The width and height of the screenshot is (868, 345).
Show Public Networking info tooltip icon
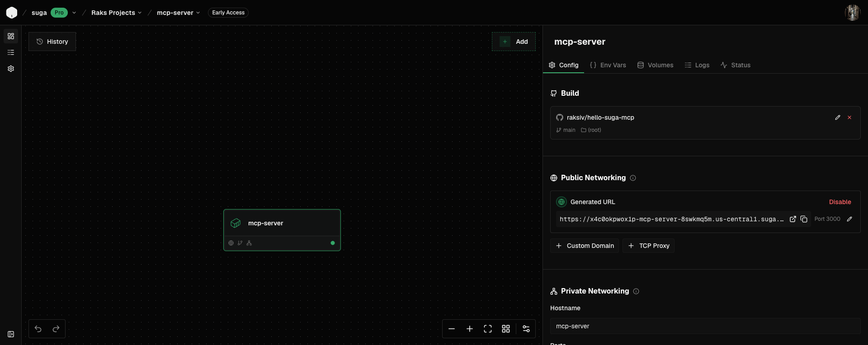(x=633, y=178)
